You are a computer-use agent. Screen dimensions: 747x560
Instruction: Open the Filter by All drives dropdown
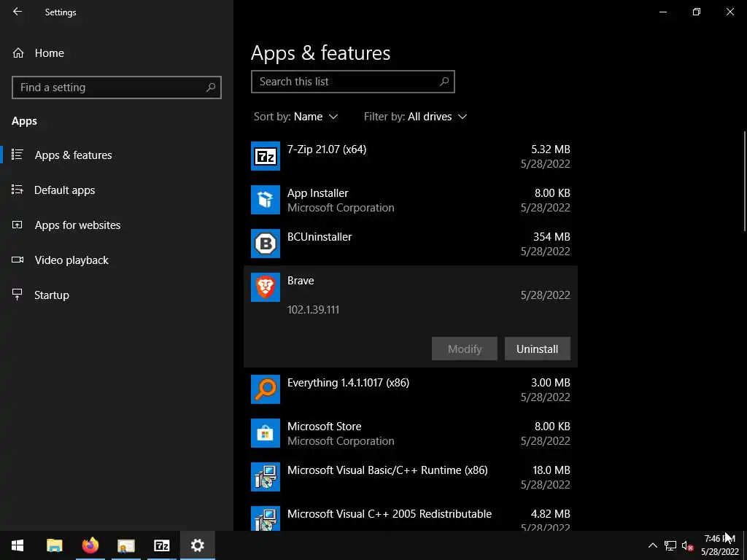click(415, 117)
